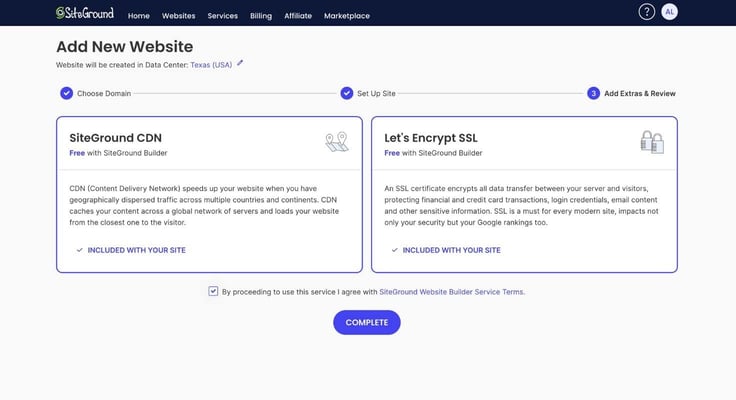Click the Set Up Site step checkmark

(346, 93)
